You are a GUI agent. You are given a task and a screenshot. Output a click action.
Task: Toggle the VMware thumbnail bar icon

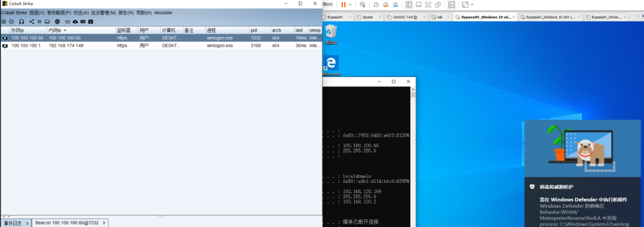click(x=419, y=5)
